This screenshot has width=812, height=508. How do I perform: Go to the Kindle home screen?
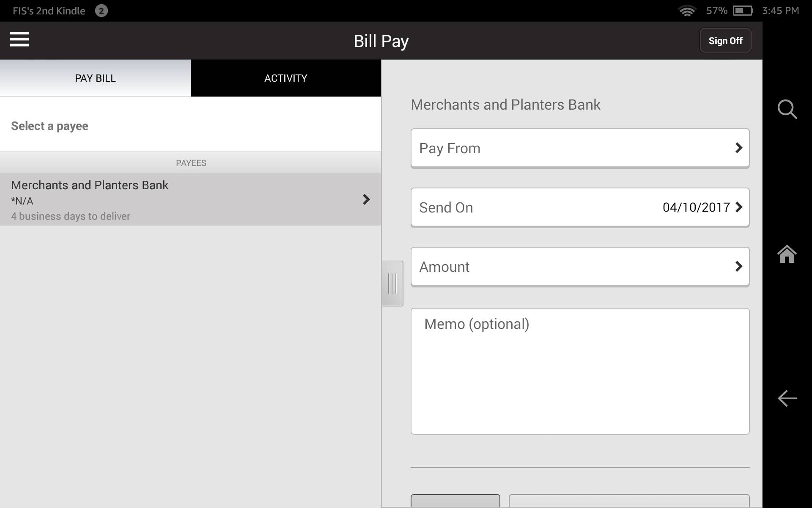point(787,254)
